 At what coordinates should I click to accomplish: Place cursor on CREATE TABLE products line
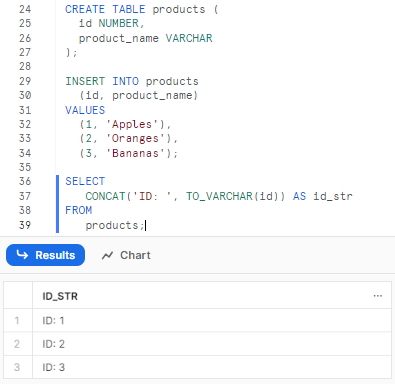coord(142,9)
